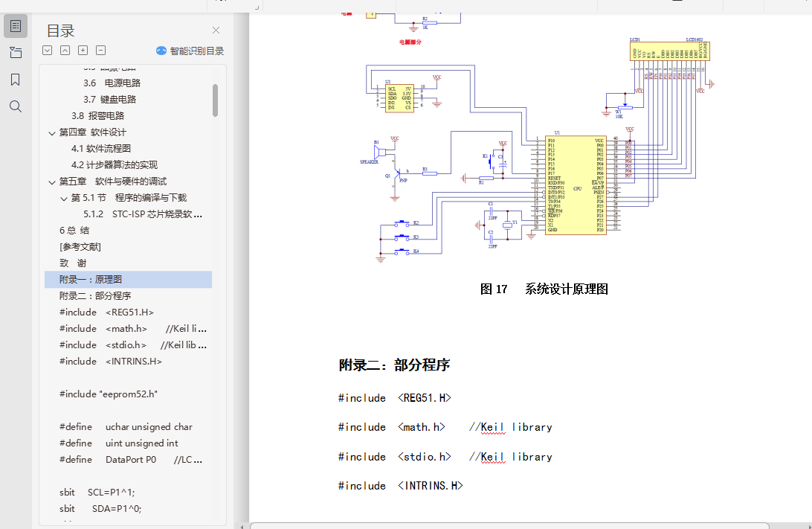The image size is (812, 529).
Task: Click #include <math.h> line in document
Action: [x=445, y=428]
